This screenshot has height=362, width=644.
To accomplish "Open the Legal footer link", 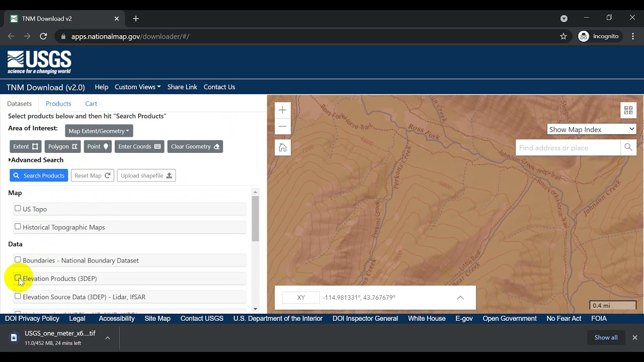I will click(x=77, y=318).
